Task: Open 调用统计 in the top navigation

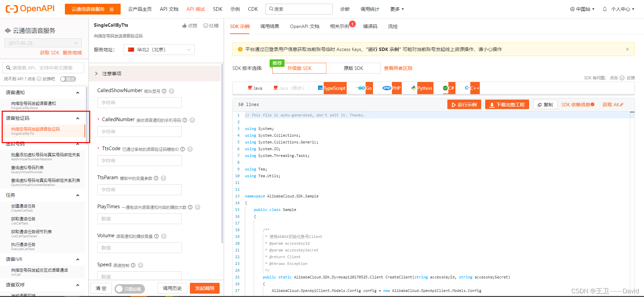Action: pyautogui.click(x=370, y=9)
